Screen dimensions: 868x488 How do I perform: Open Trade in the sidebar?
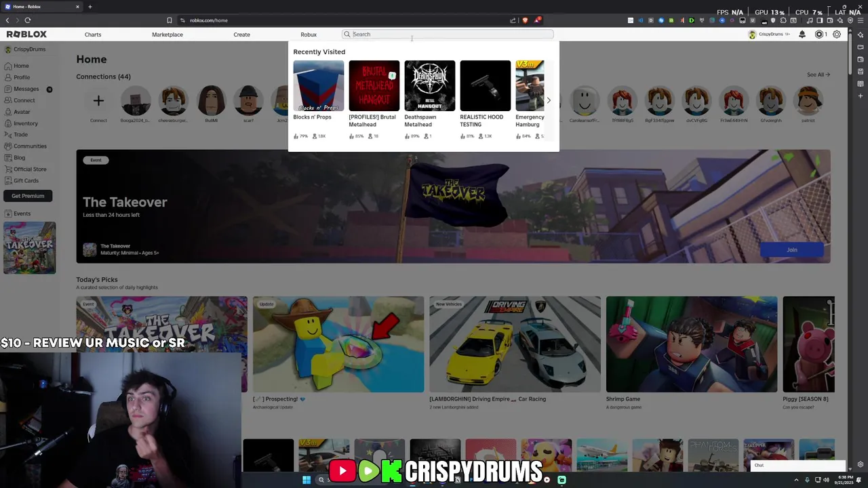pos(16,135)
